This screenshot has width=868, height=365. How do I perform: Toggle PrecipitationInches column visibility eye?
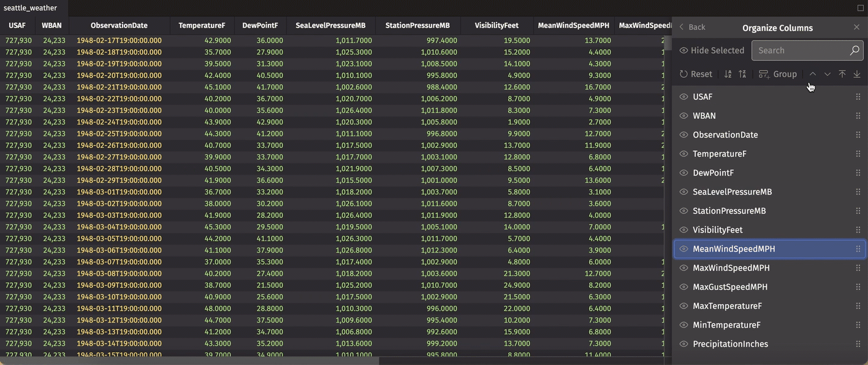683,344
